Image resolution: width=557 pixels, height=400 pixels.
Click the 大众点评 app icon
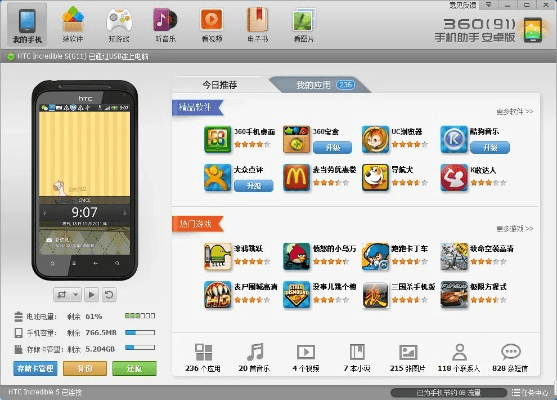pos(217,178)
